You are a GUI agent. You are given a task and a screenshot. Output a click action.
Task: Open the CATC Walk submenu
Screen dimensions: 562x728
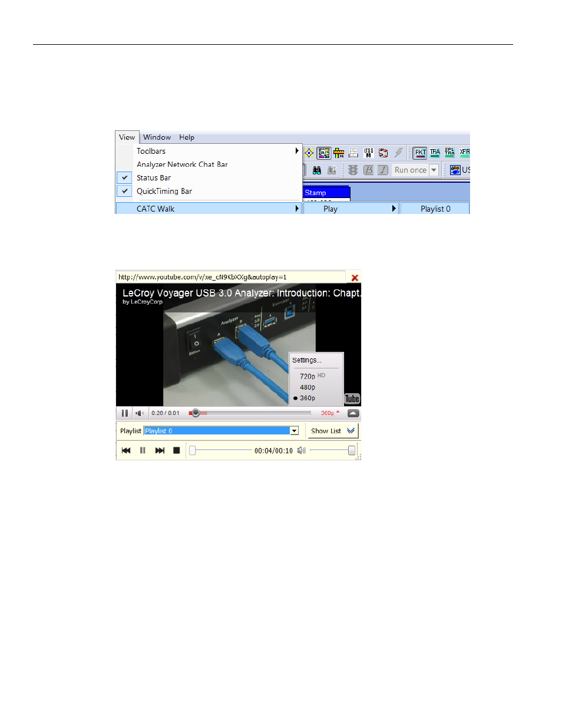tap(209, 209)
